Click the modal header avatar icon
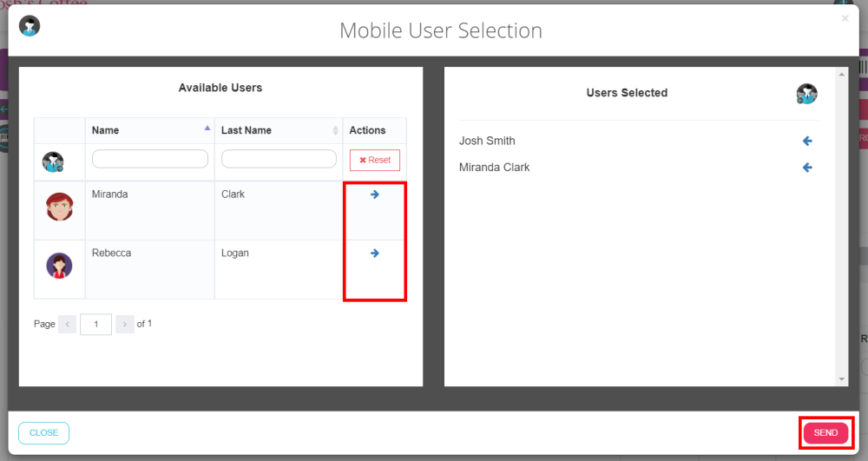This screenshot has width=868, height=461. pyautogui.click(x=30, y=26)
